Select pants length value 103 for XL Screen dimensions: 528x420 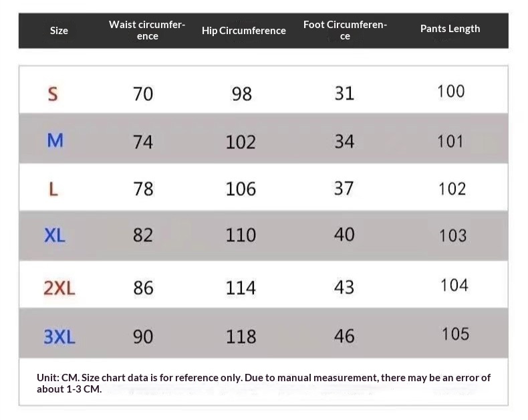452,235
